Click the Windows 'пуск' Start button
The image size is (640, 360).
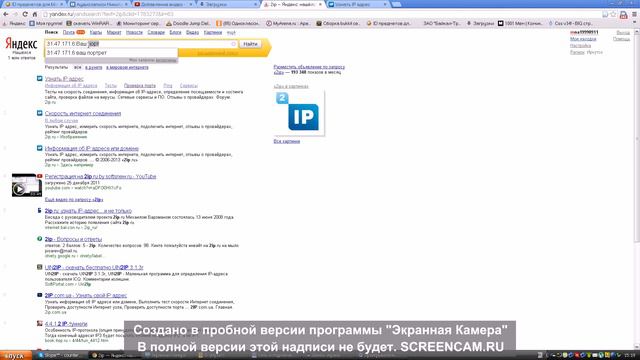coord(16,356)
